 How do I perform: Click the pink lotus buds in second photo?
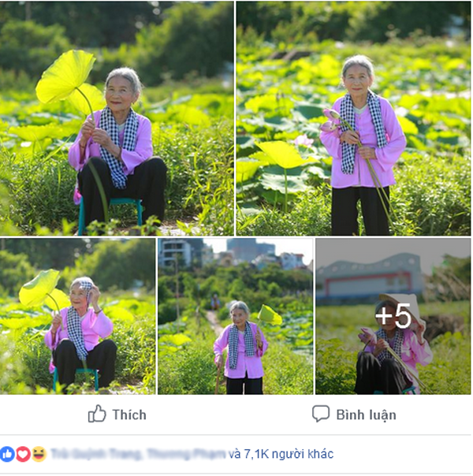click(x=330, y=120)
